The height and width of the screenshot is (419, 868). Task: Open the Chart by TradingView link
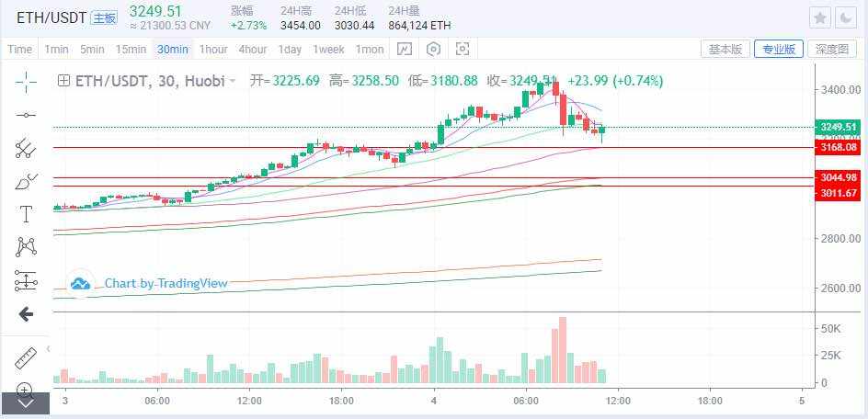pyautogui.click(x=166, y=283)
